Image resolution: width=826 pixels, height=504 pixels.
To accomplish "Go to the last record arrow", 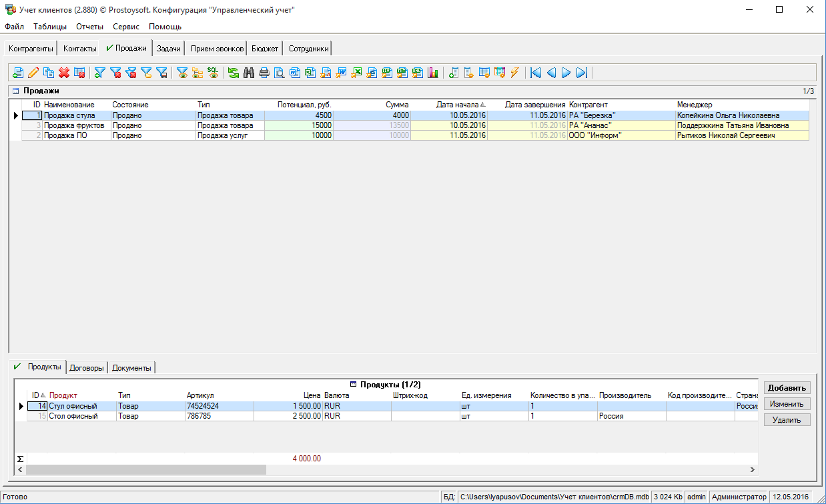I will [581, 73].
